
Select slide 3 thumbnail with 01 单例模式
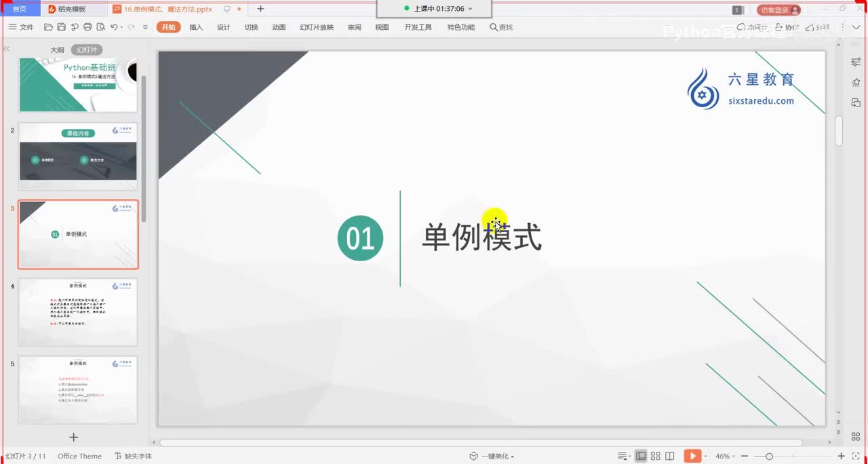(78, 234)
